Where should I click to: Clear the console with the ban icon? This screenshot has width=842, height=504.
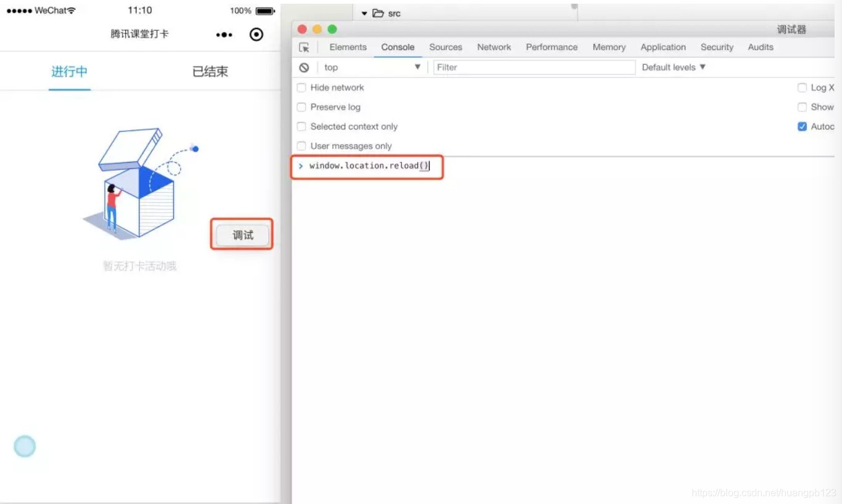304,68
